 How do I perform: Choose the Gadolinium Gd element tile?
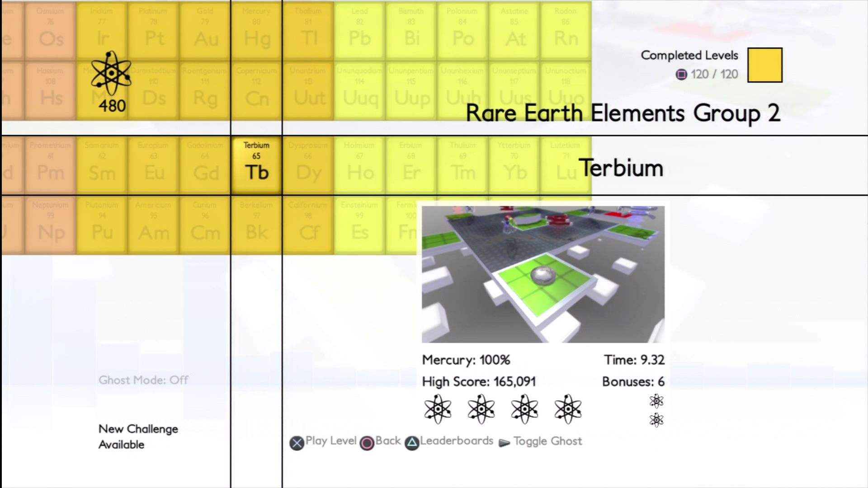tap(205, 165)
